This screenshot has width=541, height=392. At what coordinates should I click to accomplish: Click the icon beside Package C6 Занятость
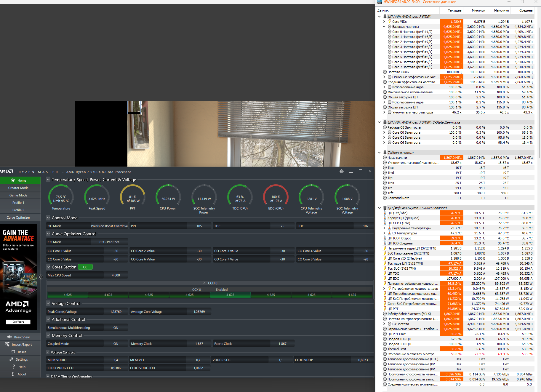coord(385,127)
